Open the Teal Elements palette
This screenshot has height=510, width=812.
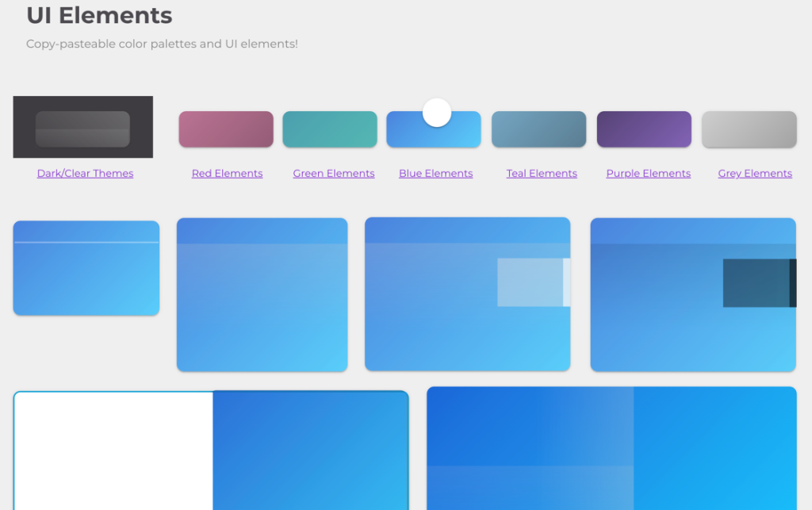[541, 173]
